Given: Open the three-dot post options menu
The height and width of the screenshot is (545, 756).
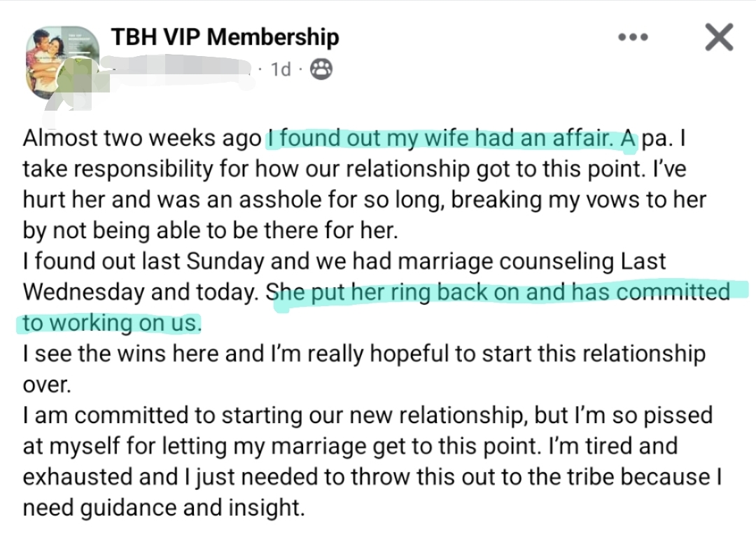Looking at the screenshot, I should click(633, 38).
